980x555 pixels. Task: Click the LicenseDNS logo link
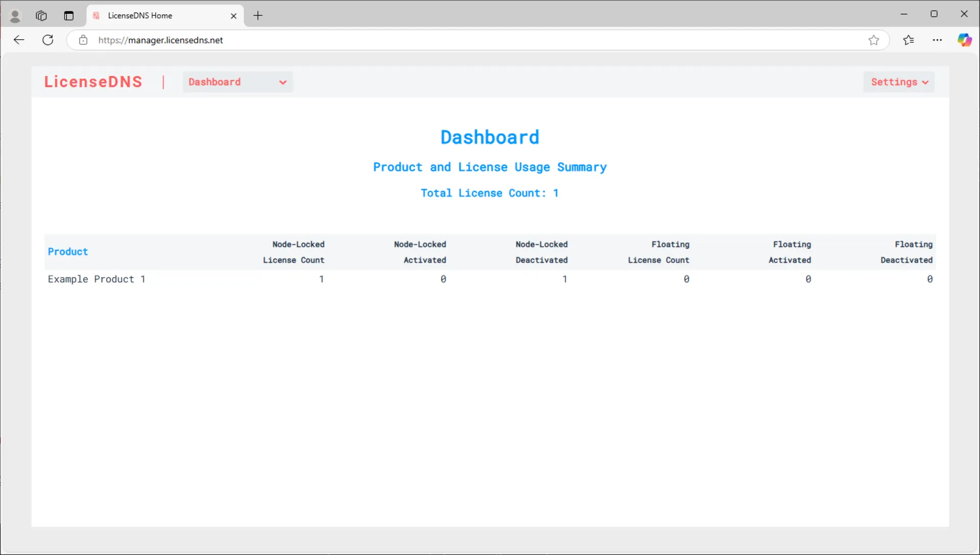click(x=93, y=82)
